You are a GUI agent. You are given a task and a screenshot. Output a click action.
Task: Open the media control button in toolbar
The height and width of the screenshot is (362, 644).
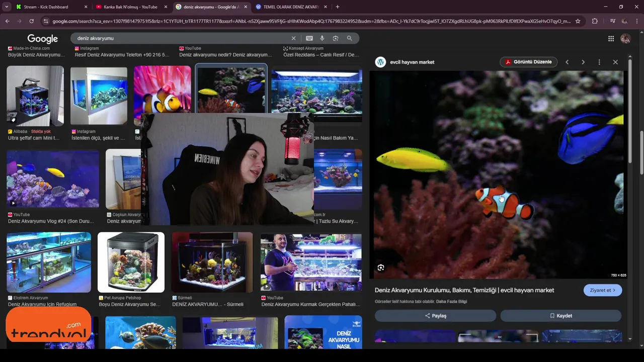coord(612,21)
